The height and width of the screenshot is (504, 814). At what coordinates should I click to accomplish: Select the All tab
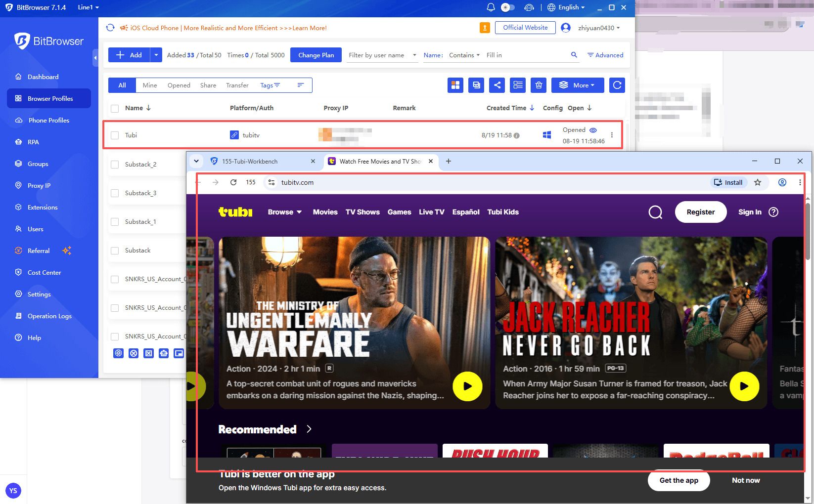pyautogui.click(x=122, y=85)
